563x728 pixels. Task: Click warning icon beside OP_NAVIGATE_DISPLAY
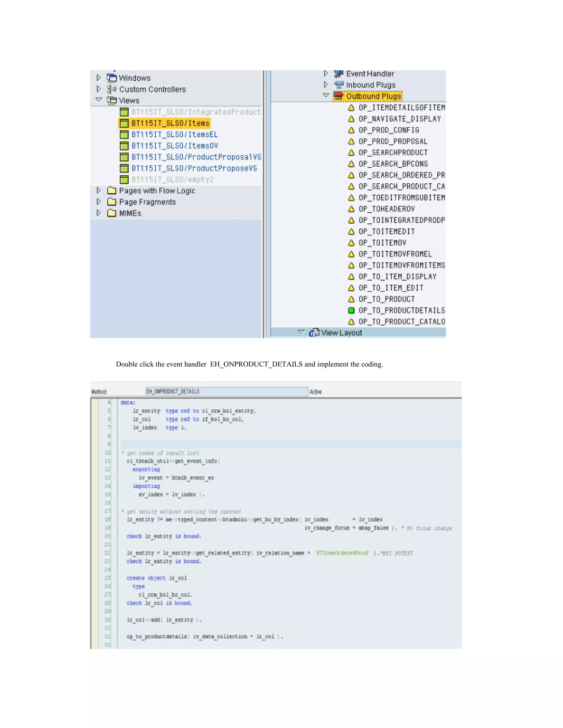tap(351, 119)
